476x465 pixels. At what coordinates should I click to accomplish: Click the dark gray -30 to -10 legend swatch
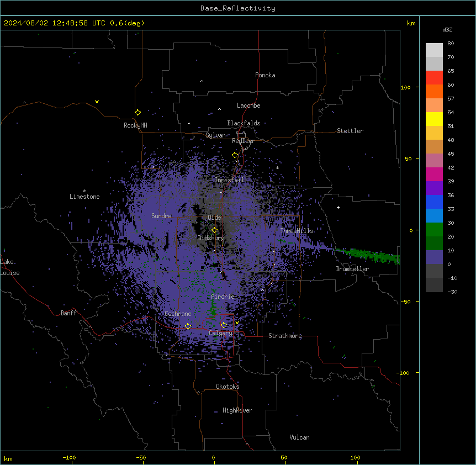click(x=434, y=285)
